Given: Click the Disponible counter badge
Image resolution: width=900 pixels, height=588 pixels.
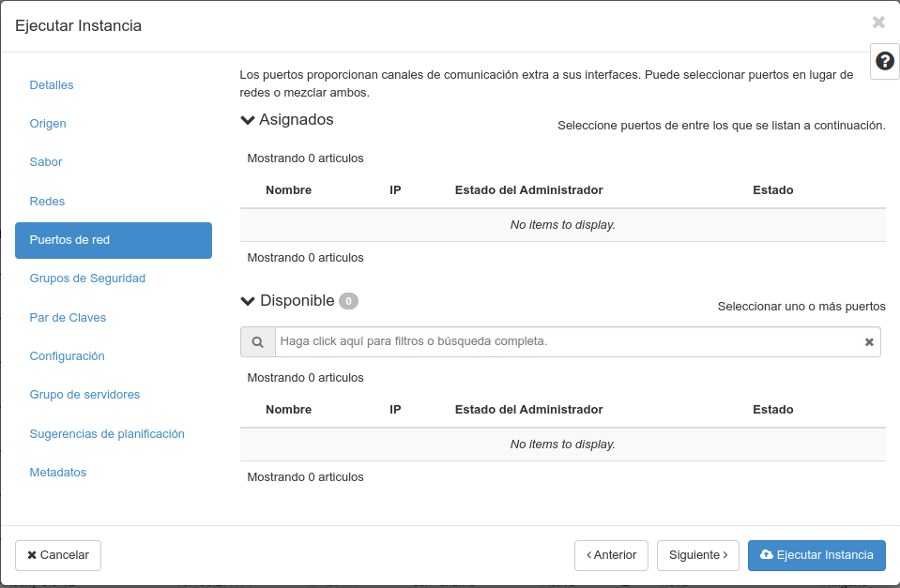Looking at the screenshot, I should tap(350, 300).
